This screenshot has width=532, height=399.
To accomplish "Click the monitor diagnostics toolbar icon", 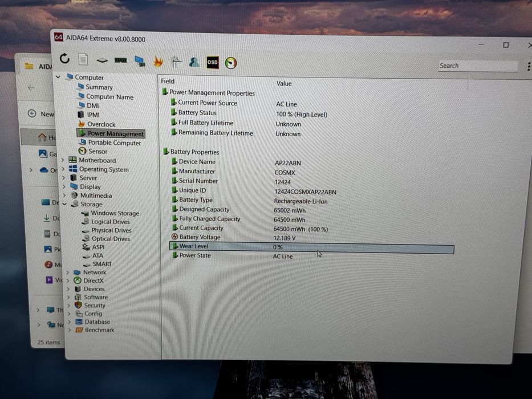I will pos(140,61).
